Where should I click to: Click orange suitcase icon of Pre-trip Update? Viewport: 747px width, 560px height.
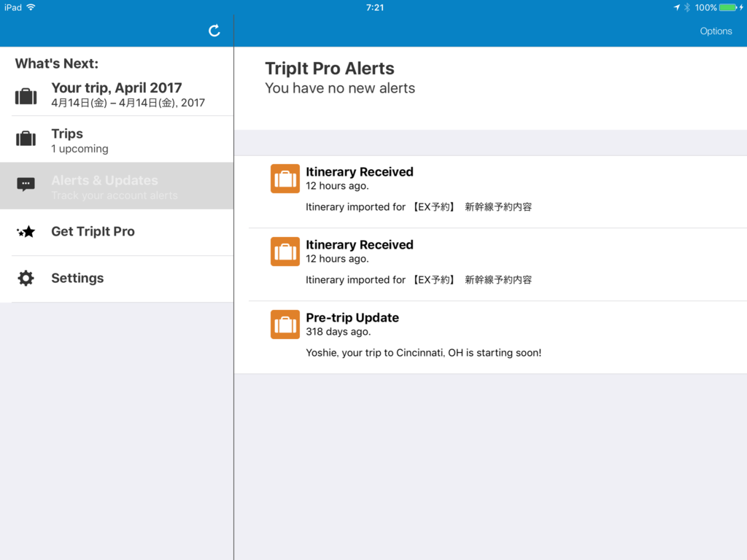coord(285,324)
